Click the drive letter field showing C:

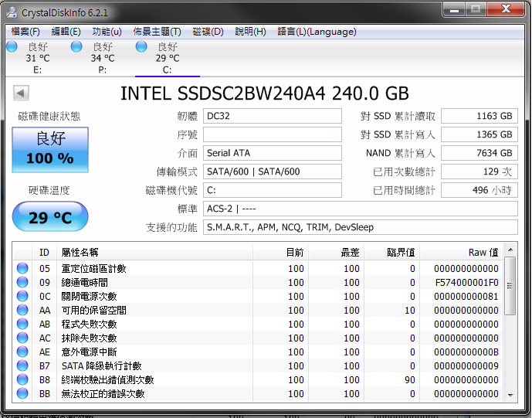click(x=272, y=190)
